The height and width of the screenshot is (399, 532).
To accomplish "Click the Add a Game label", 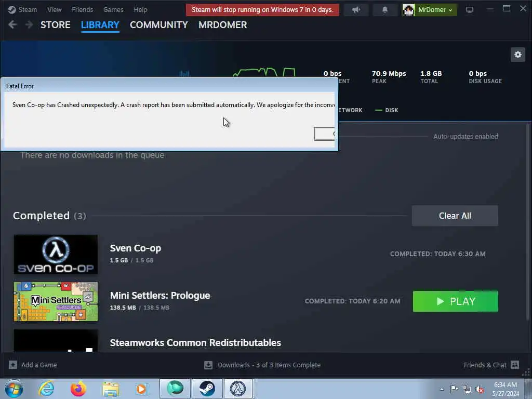I will (39, 365).
